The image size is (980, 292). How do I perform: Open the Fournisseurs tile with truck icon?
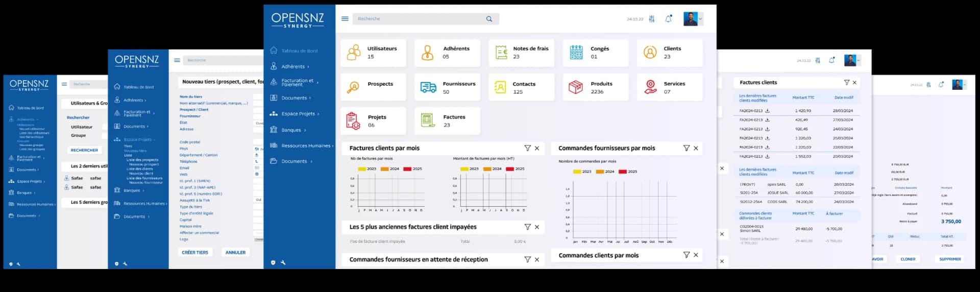click(x=447, y=87)
